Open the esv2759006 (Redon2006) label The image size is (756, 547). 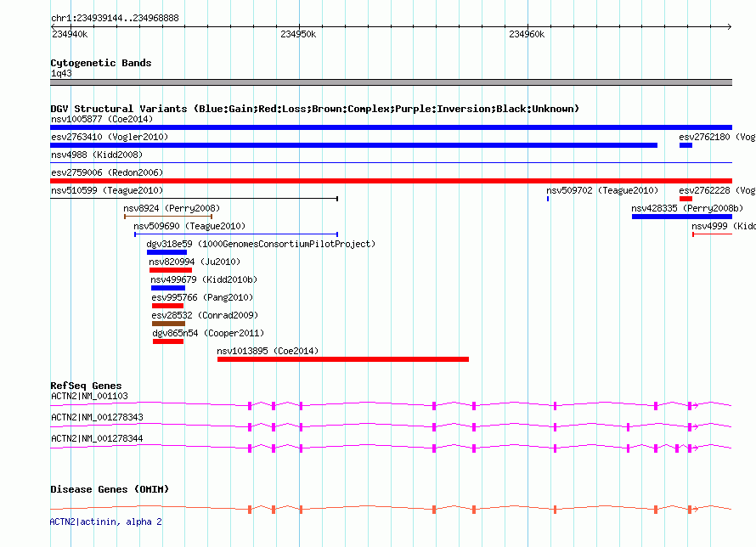107,172
